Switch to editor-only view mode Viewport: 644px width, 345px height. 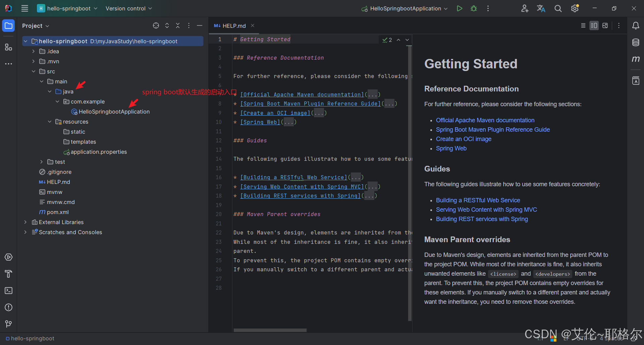[x=583, y=26]
